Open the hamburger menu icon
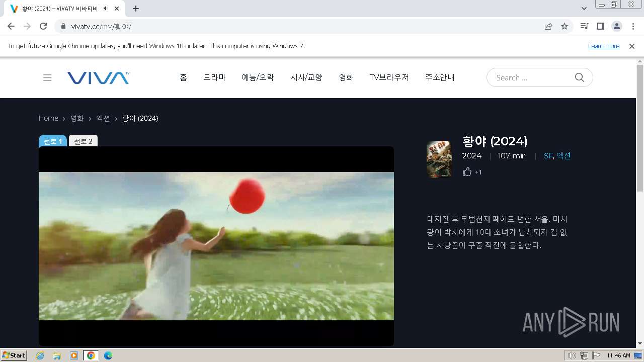 (x=47, y=77)
